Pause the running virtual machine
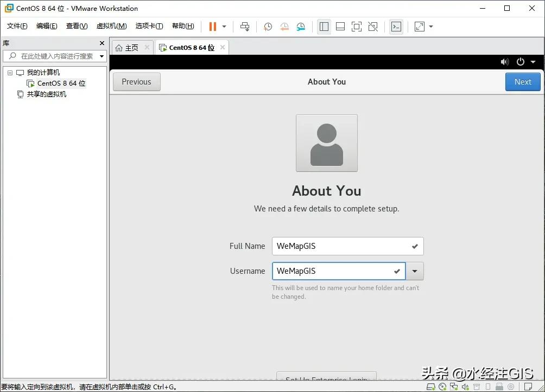 pyautogui.click(x=212, y=26)
